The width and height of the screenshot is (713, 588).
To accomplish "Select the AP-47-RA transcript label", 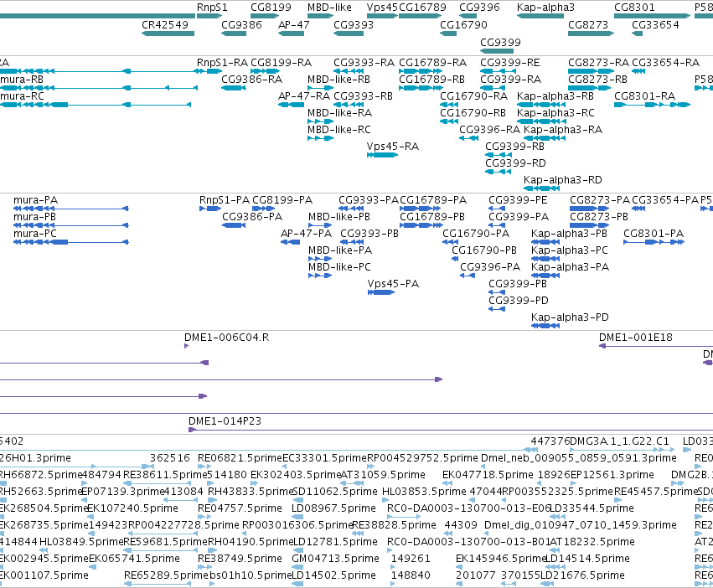I will click(304, 96).
